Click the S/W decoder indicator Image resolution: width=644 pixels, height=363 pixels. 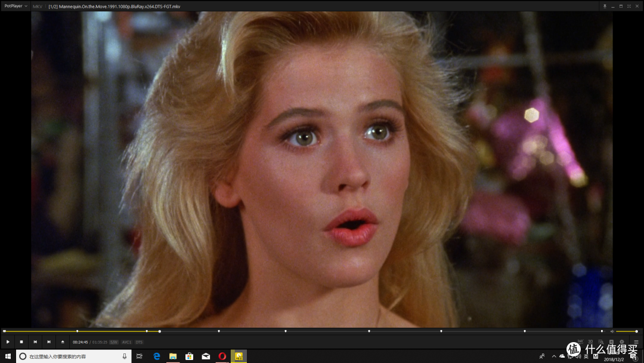click(113, 342)
